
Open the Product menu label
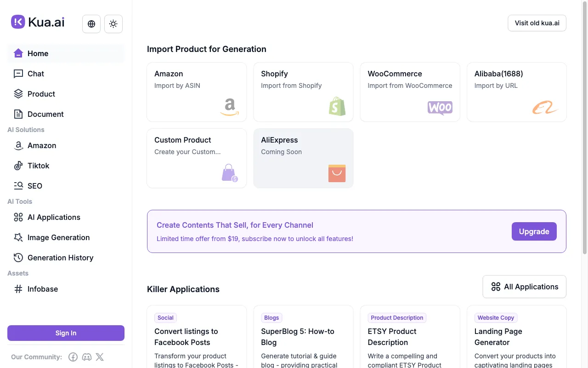pos(41,94)
